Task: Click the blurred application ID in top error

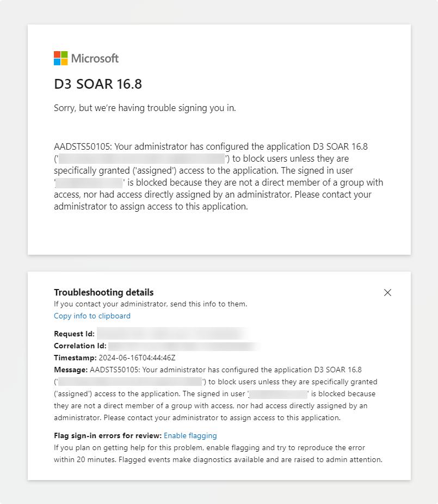Action: 141,158
